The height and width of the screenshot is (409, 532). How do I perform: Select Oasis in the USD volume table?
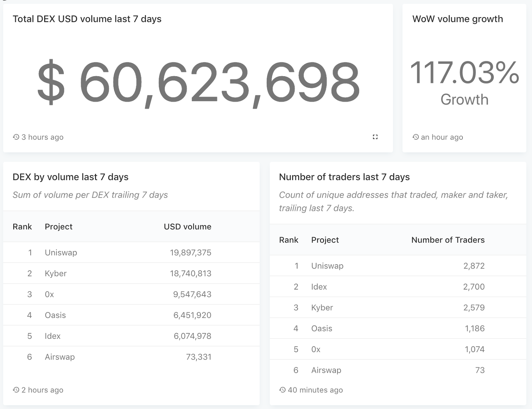[x=55, y=315]
